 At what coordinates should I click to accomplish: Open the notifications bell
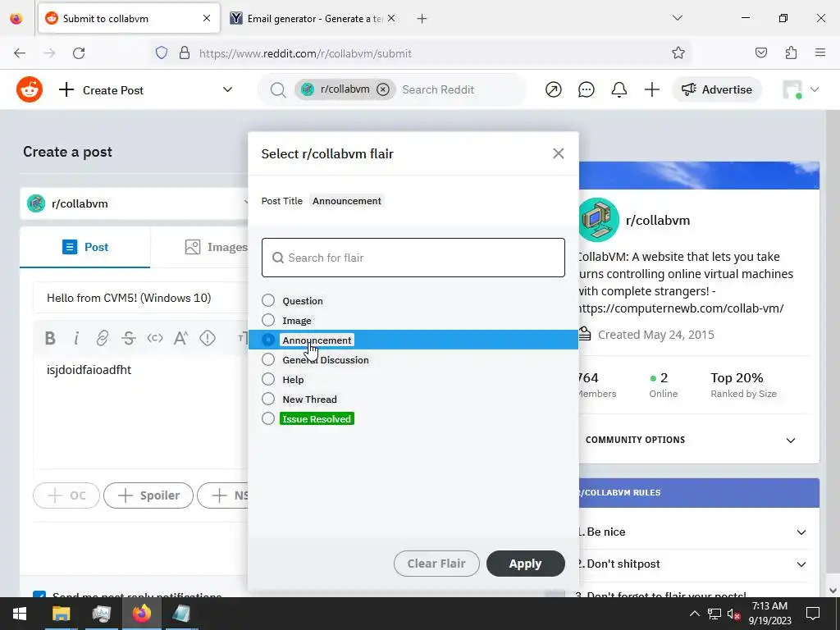click(619, 89)
